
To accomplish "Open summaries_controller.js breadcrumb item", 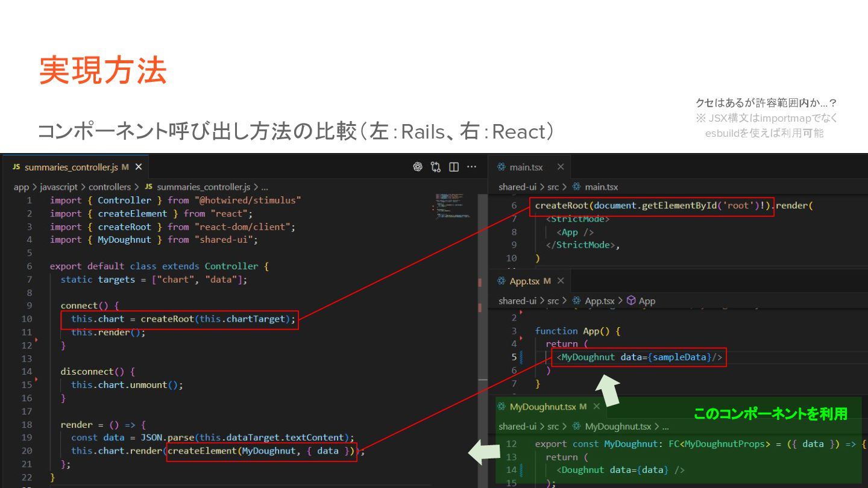I will click(x=203, y=187).
